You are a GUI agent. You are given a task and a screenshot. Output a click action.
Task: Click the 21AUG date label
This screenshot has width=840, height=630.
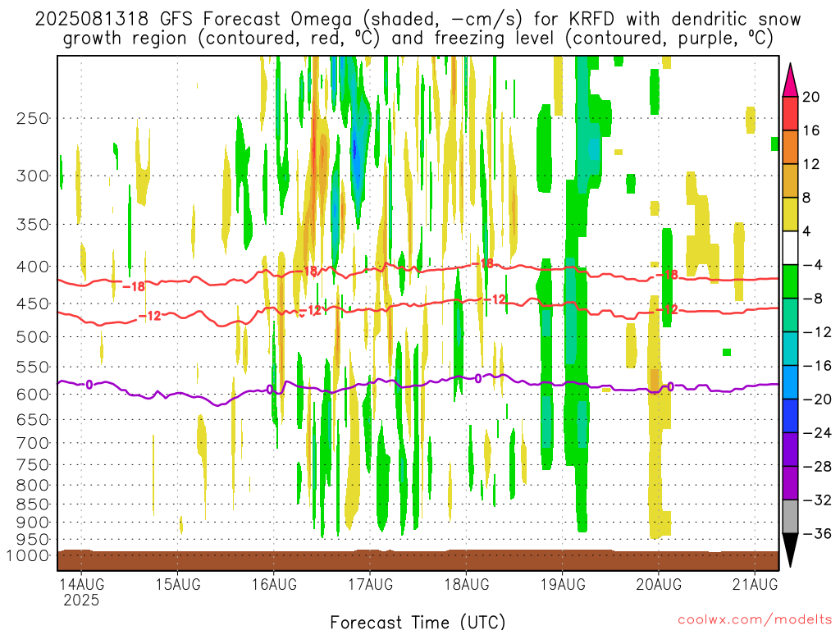click(755, 584)
